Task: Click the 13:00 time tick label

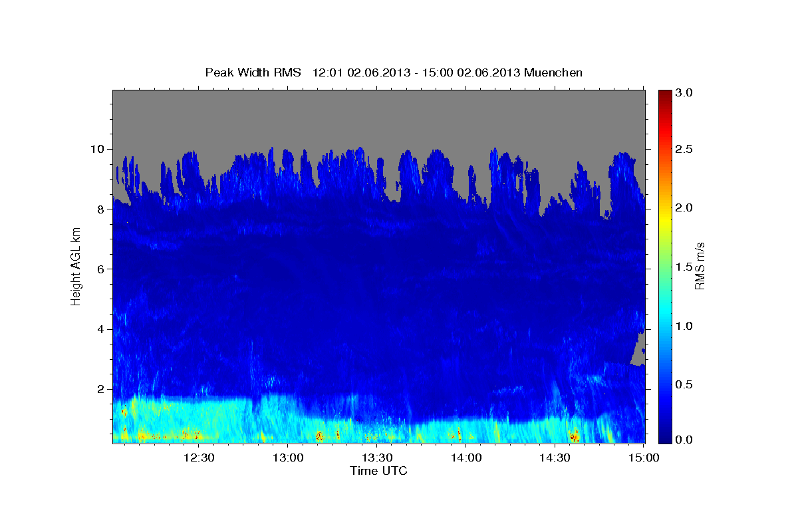Action: (x=288, y=458)
